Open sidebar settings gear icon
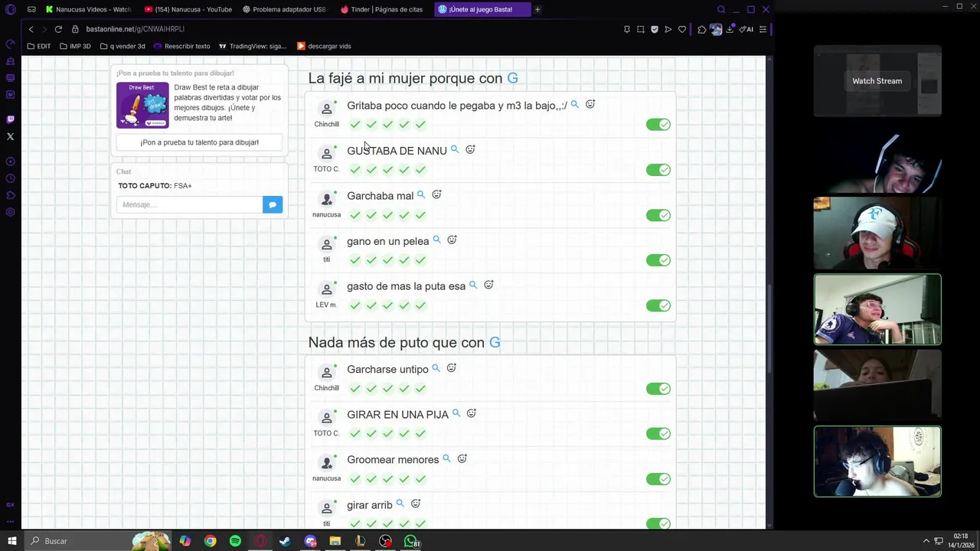The width and height of the screenshot is (980, 551). tap(10, 212)
